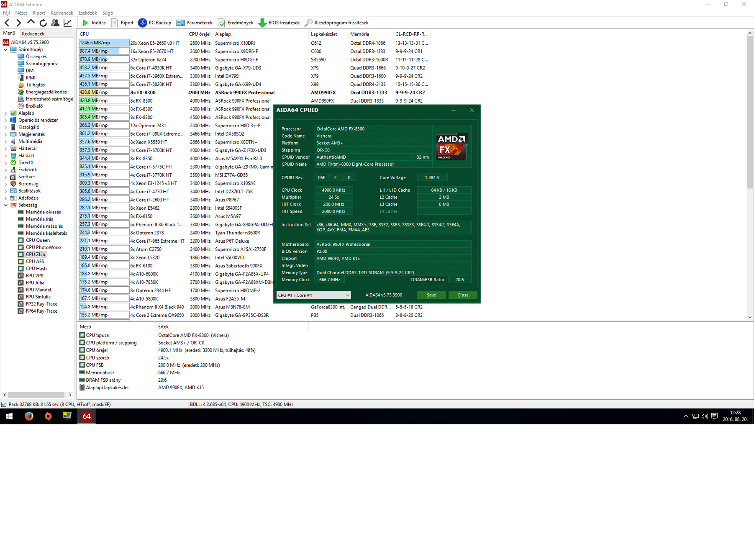This screenshot has width=754, height=560.
Task: Click the sidebar horizontal scrollbar
Action: pos(37,395)
